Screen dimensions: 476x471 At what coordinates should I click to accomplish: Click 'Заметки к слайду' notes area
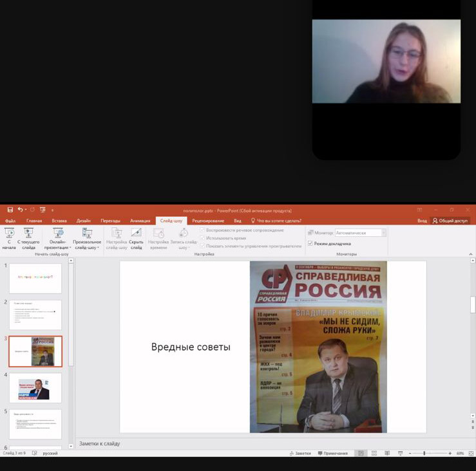pos(100,443)
